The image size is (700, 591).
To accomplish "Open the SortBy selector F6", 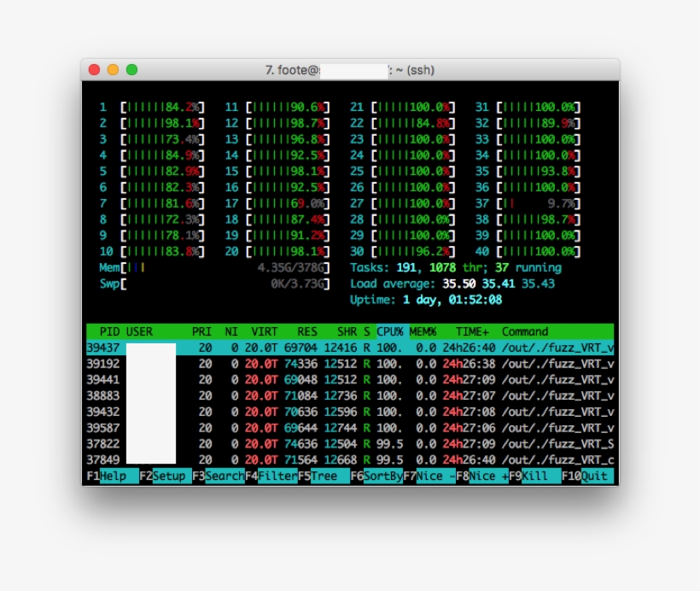I will coord(379,477).
